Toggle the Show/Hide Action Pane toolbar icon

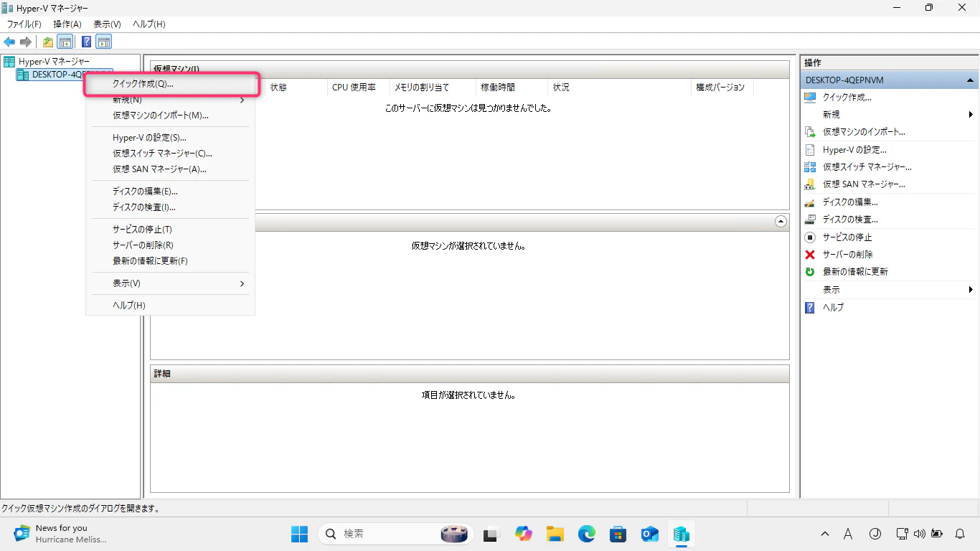(104, 42)
